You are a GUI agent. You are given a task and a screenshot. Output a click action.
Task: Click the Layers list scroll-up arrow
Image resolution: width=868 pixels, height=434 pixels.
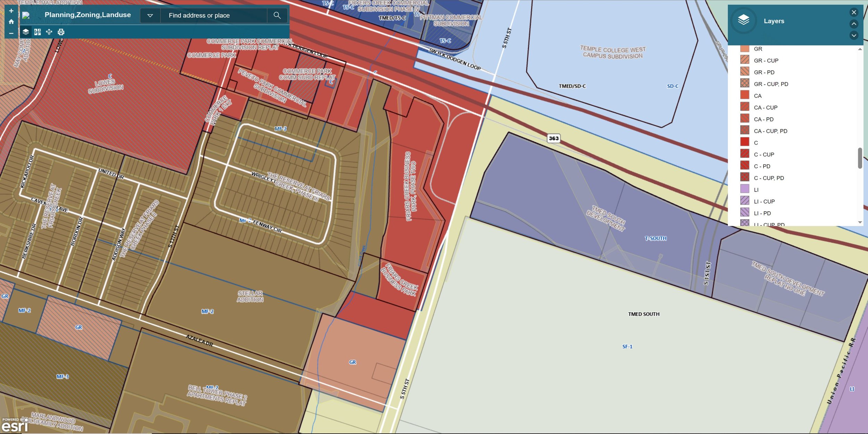coord(860,49)
